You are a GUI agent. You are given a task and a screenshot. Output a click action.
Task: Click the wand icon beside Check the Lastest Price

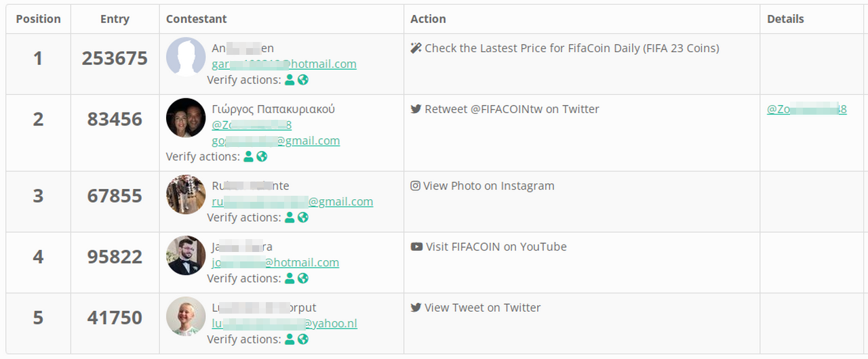[x=416, y=48]
